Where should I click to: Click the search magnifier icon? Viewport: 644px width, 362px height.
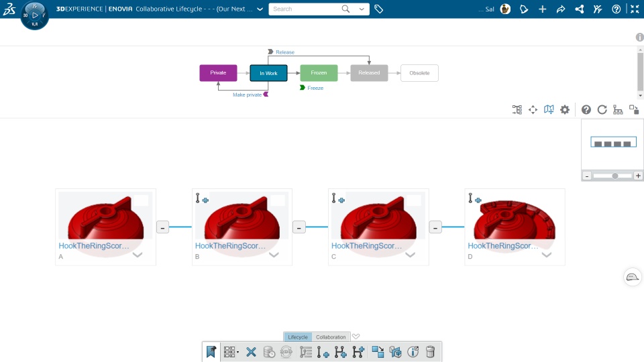tap(346, 9)
